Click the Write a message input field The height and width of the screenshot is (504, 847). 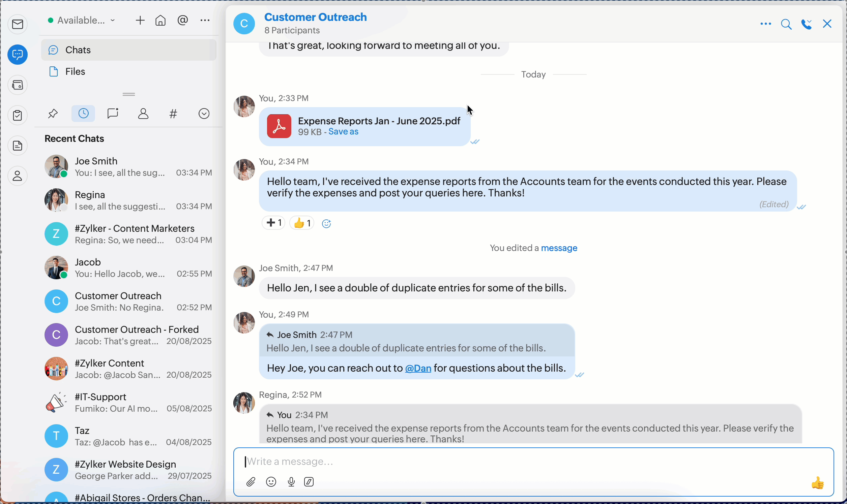pos(510,462)
